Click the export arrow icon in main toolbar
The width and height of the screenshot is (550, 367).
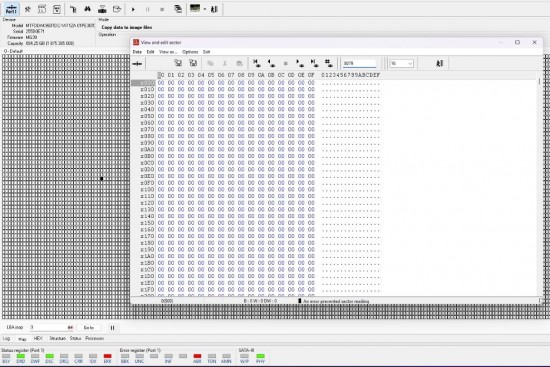tap(117, 9)
